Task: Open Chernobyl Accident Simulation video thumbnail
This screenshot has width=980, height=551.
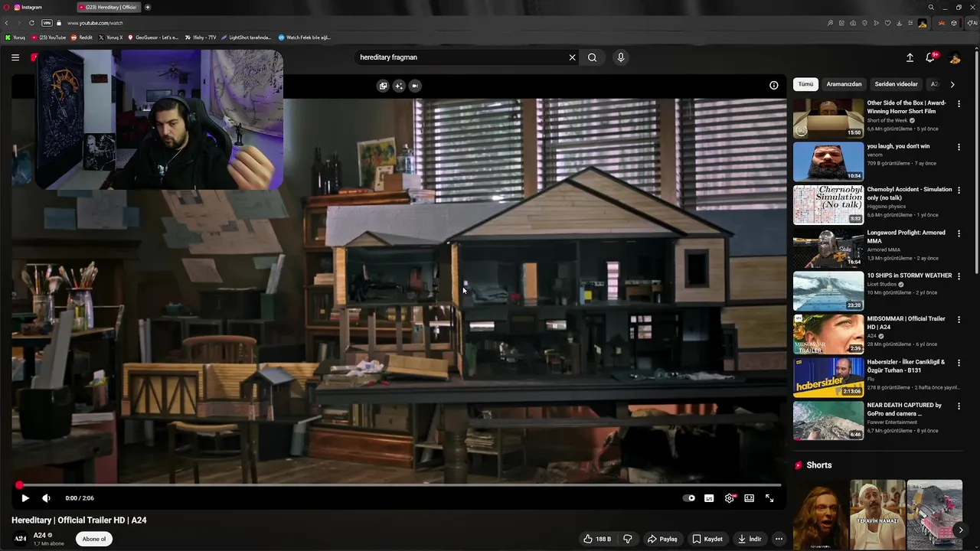Action: click(828, 205)
